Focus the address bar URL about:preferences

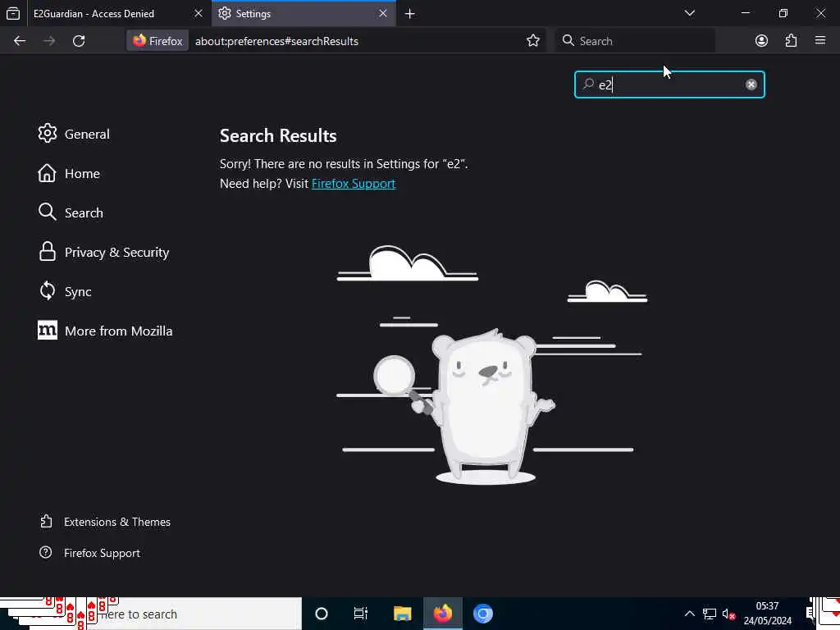click(276, 41)
